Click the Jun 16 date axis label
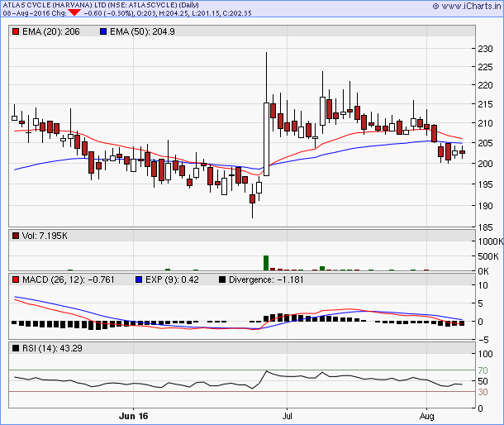This screenshot has width=504, height=425. point(133,416)
